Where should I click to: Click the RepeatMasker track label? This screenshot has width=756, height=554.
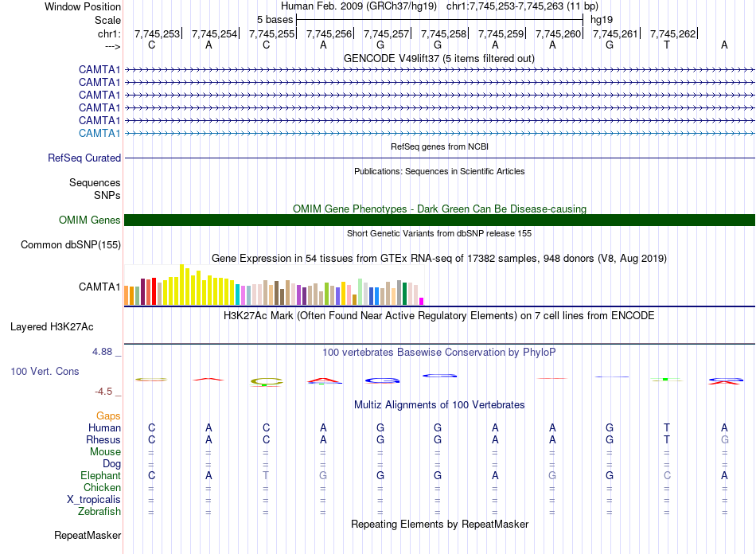click(x=88, y=535)
